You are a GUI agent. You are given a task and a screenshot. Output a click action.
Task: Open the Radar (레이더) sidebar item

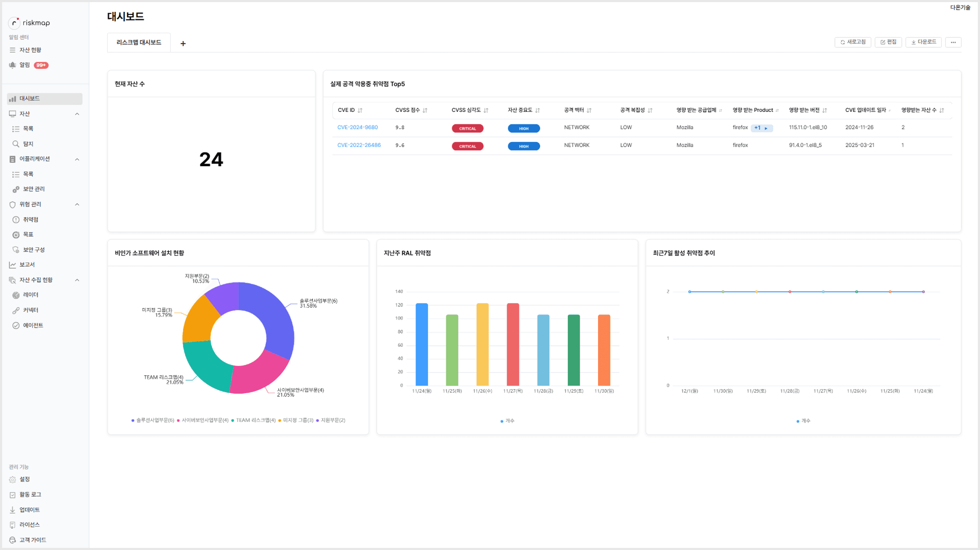click(30, 295)
